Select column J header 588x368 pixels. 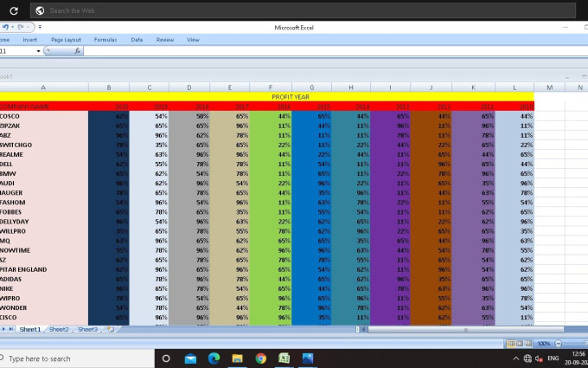click(x=431, y=87)
